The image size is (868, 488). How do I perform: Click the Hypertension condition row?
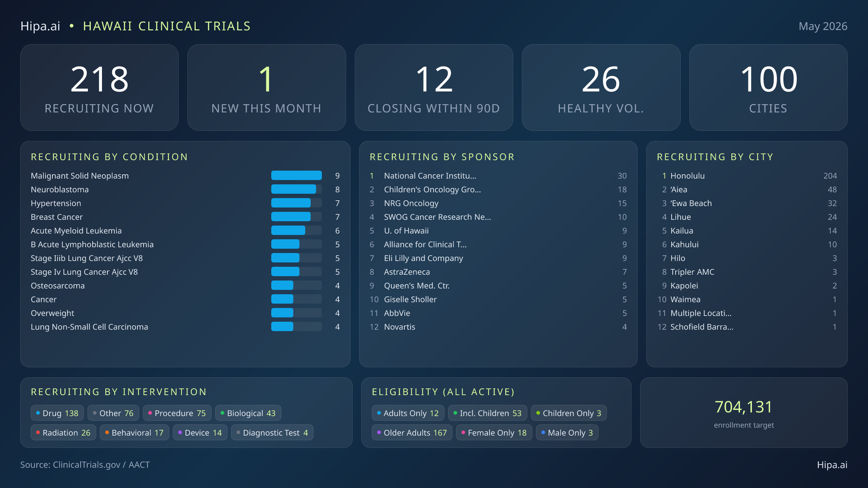pos(185,203)
